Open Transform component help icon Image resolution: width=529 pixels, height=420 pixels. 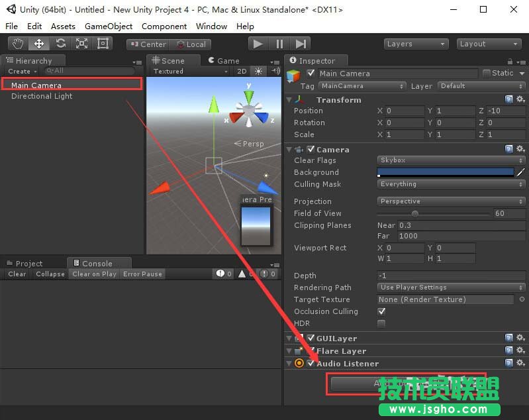508,99
